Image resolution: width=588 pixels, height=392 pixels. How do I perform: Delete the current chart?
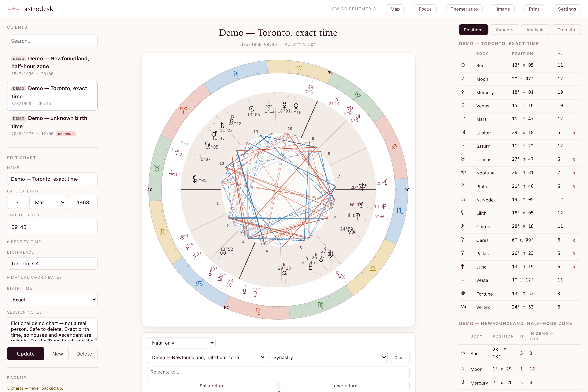pyautogui.click(x=84, y=354)
